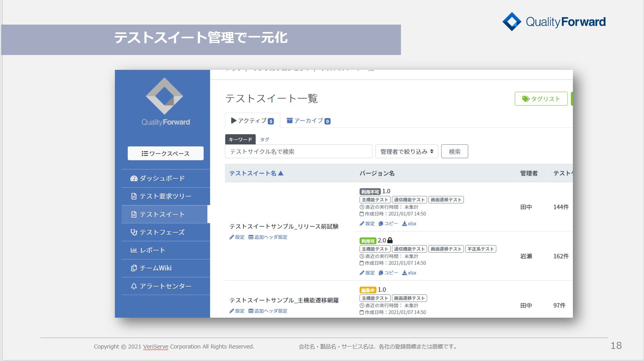Image resolution: width=644 pixels, height=361 pixels.
Task: Download xlsx for version 2.0
Action: point(409,273)
